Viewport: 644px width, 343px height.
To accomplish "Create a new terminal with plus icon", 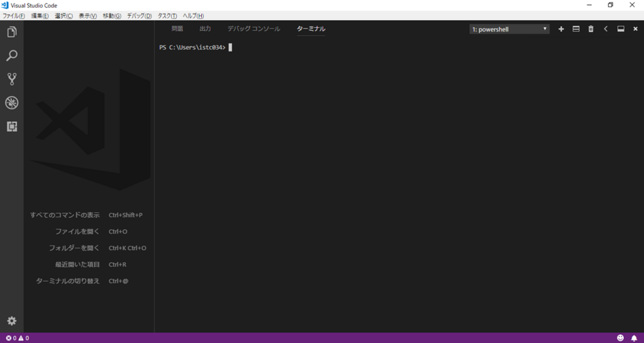I will coord(562,29).
